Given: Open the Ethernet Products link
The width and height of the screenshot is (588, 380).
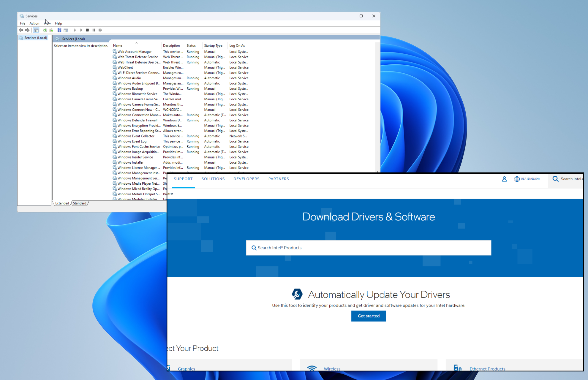Looking at the screenshot, I should (487, 369).
